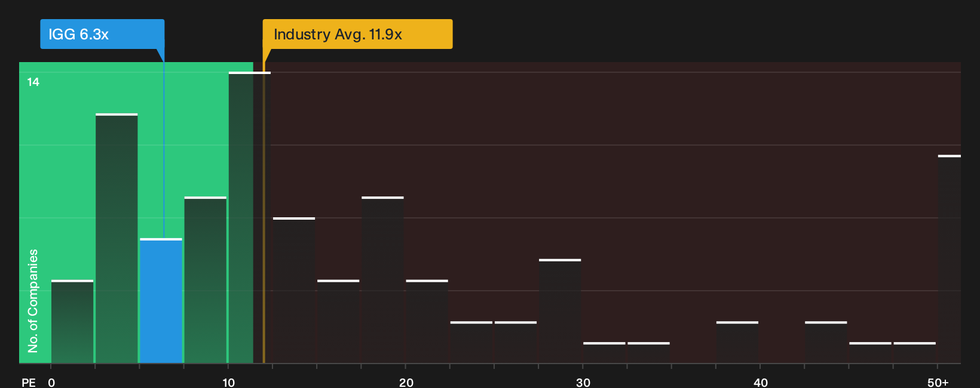Screen dimensions: 980x388
Task: Click the y-axis value 14
Action: point(33,82)
